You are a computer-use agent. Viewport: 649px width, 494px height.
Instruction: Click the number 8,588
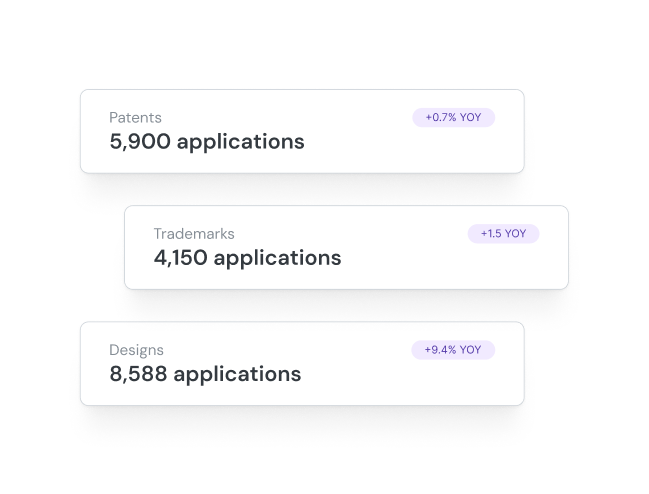click(138, 374)
